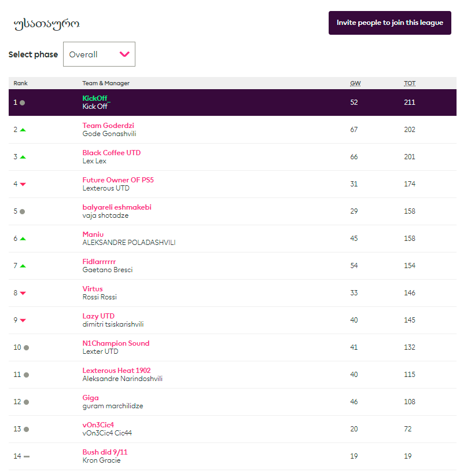Click the pink chevron in the Overall dropdown

tap(124, 54)
